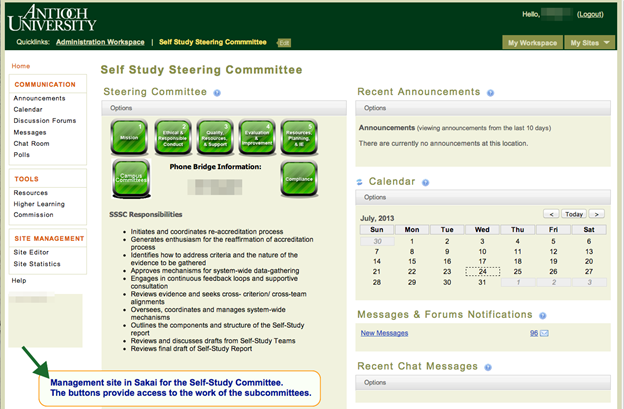Viewport: 624px width, 409px height.
Task: Select July 1 in calendar
Action: pos(412,241)
